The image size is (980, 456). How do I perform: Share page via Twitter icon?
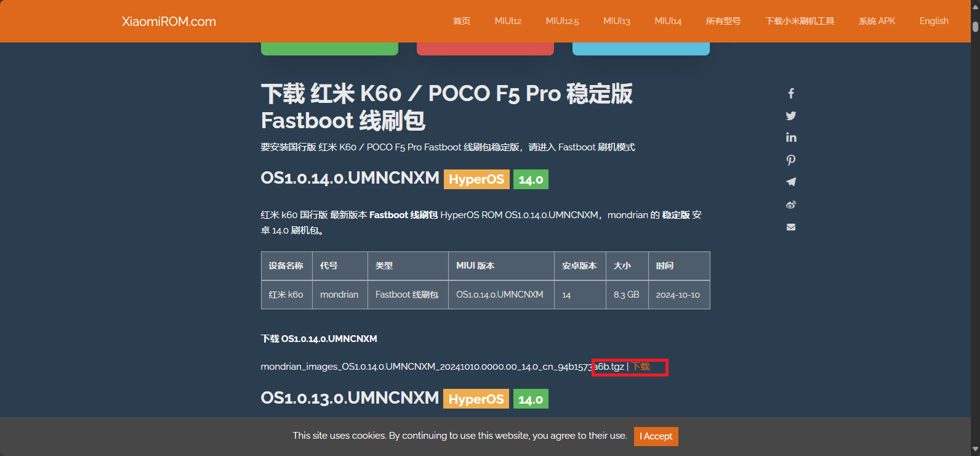[x=791, y=116]
